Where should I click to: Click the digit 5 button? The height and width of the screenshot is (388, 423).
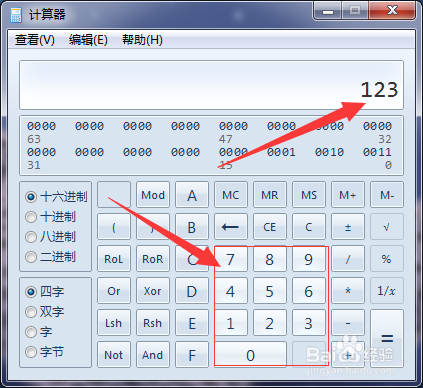pos(270,291)
